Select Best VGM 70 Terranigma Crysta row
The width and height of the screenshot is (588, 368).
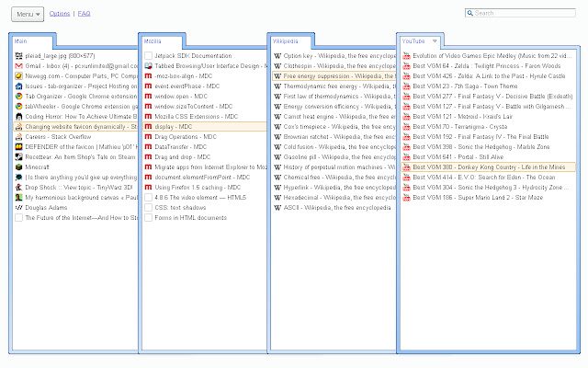tap(488, 127)
